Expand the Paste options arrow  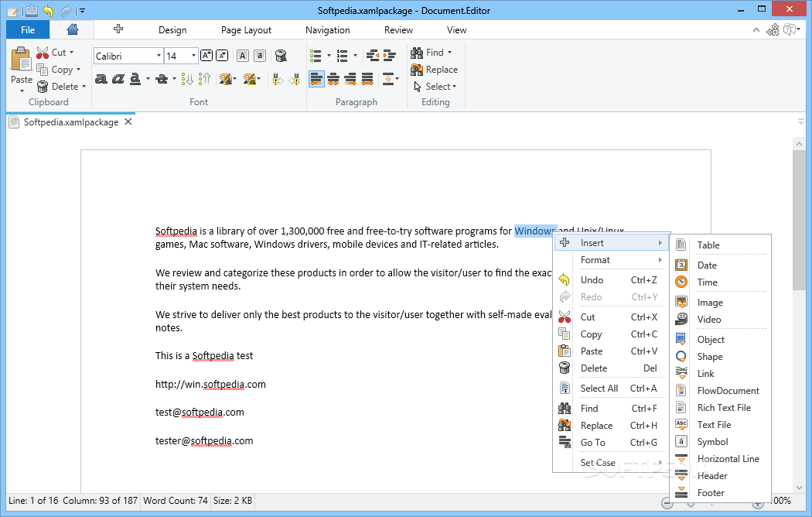click(22, 91)
